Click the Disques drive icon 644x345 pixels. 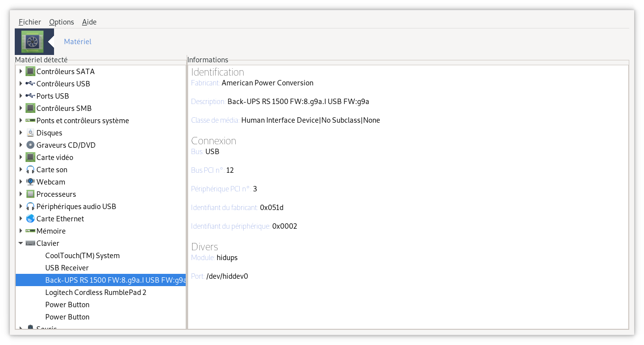click(x=30, y=133)
